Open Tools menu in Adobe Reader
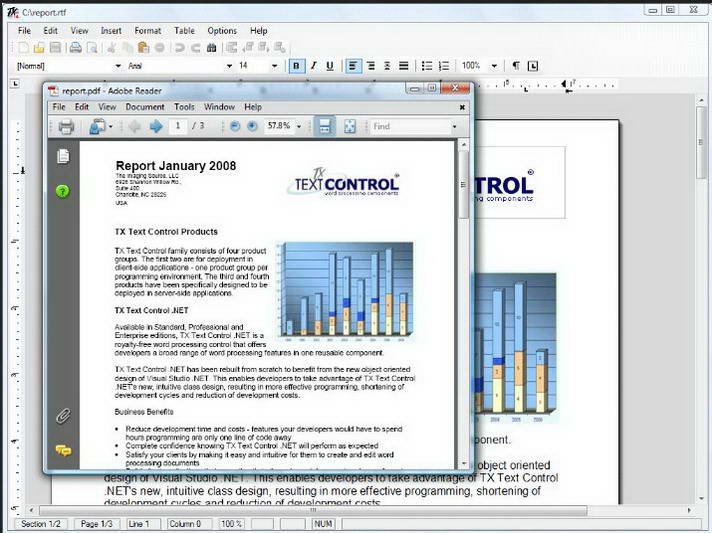The image size is (712, 533). click(184, 107)
